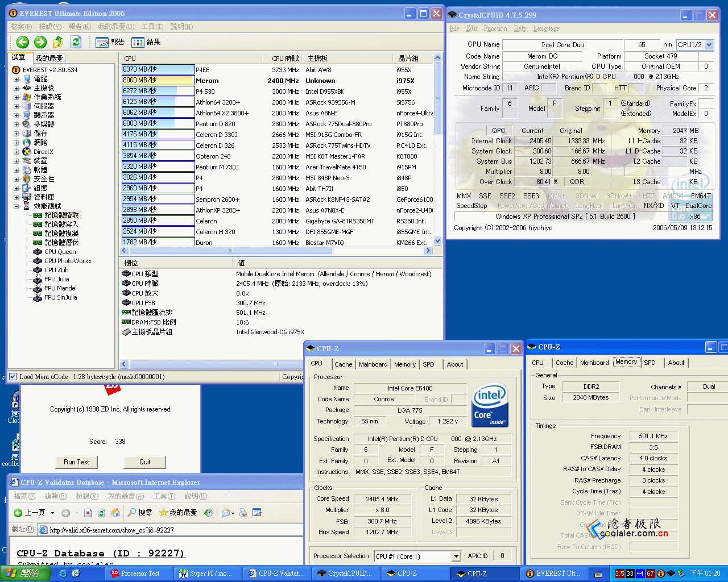Open the Function menu in CrystalCPUID
Viewport: 728px width, 582px height.
495,28
